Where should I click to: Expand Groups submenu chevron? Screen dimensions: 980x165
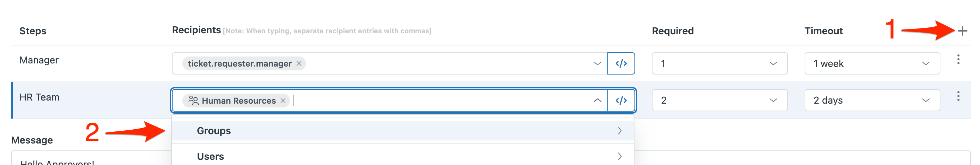(619, 131)
